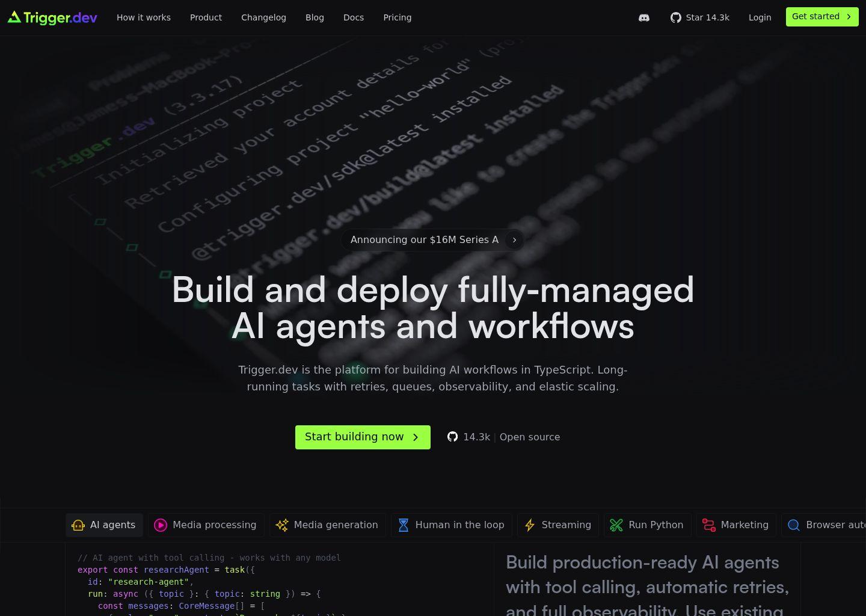The width and height of the screenshot is (866, 616).
Task: Click the Human in the loop hourglass icon
Action: tap(404, 525)
